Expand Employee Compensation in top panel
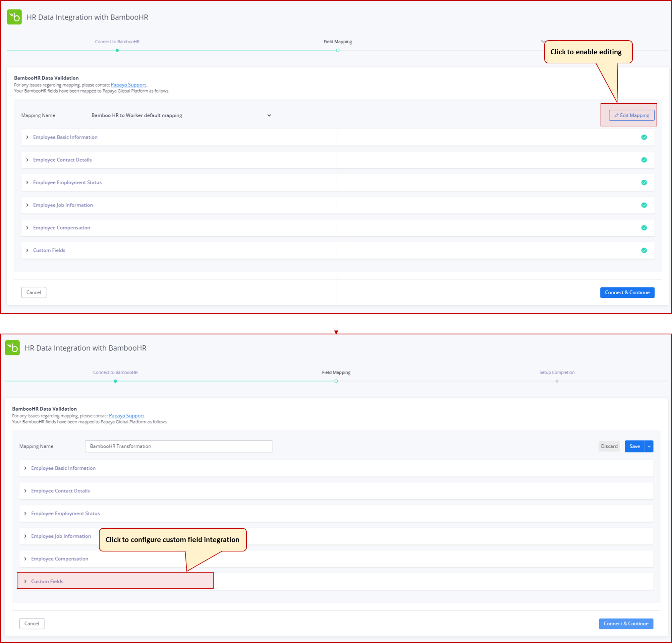 27,228
